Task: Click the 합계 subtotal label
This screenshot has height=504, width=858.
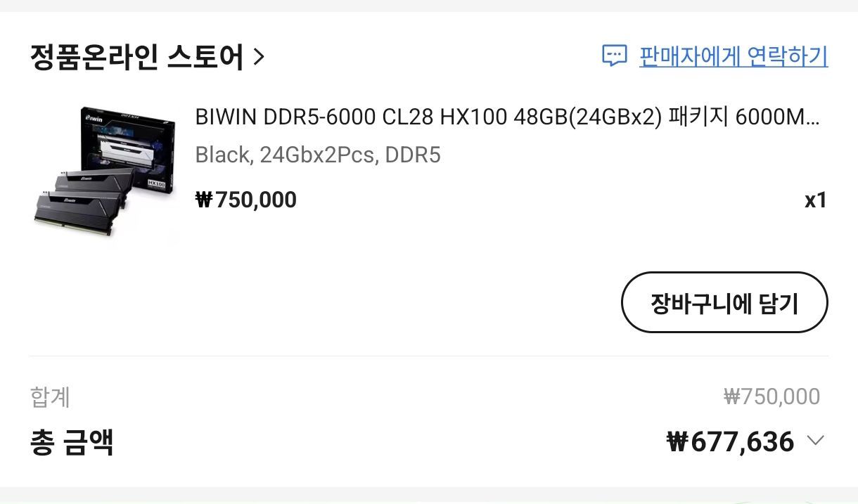Action: (50, 397)
